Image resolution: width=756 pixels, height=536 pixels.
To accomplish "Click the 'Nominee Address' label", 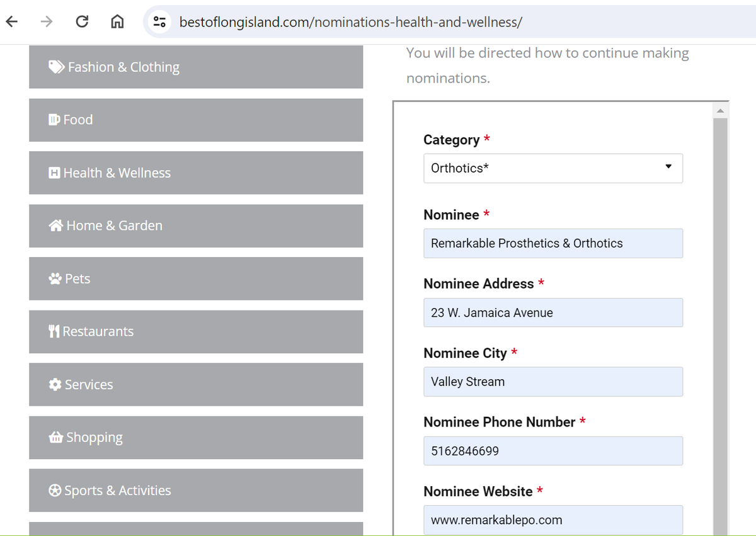I will click(479, 284).
